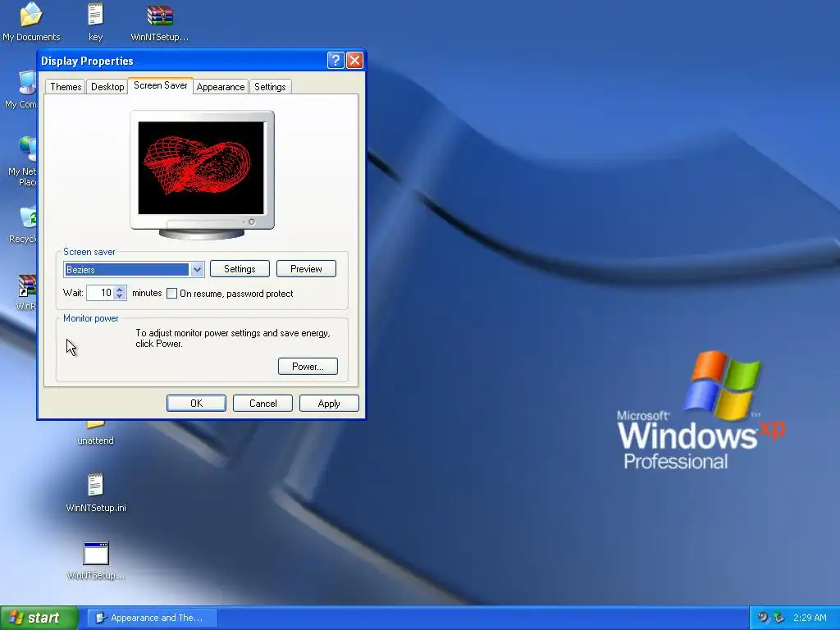Switch to the Appearance tab
This screenshot has width=840, height=630.
220,87
